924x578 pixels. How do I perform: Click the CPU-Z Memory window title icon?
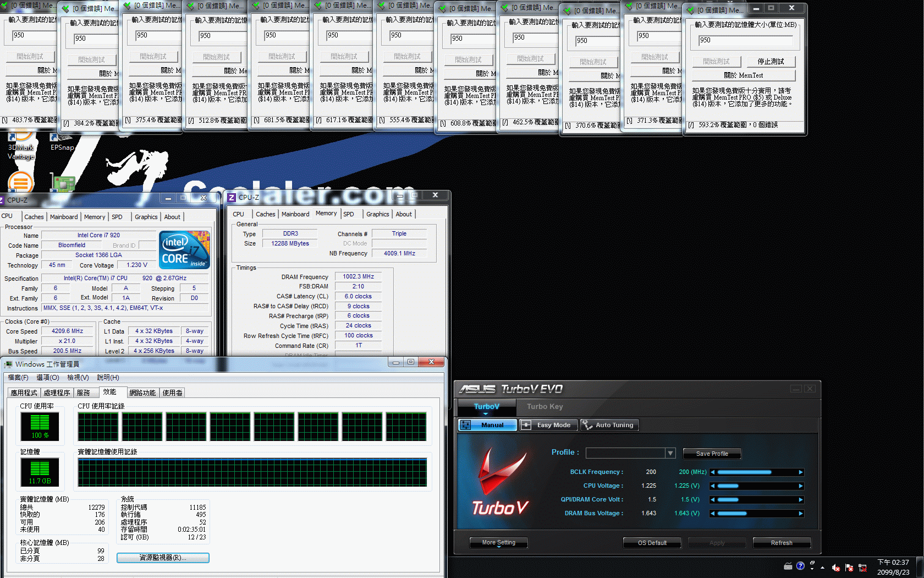click(x=232, y=198)
